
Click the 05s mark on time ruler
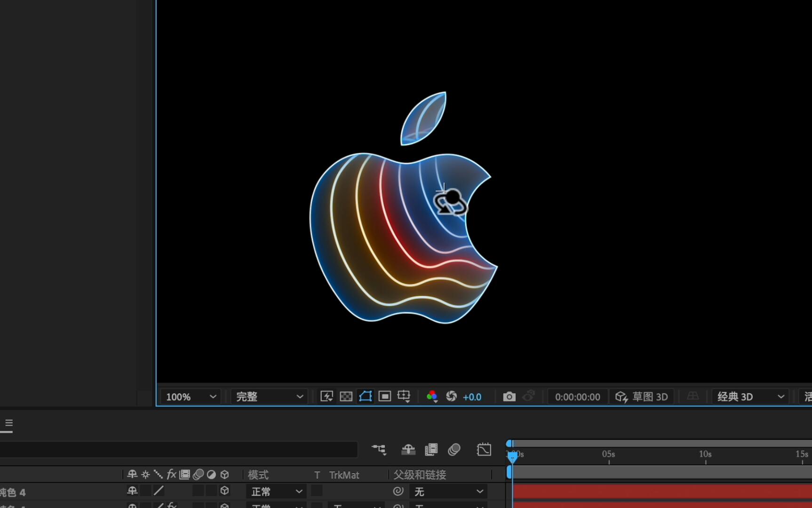point(608,454)
